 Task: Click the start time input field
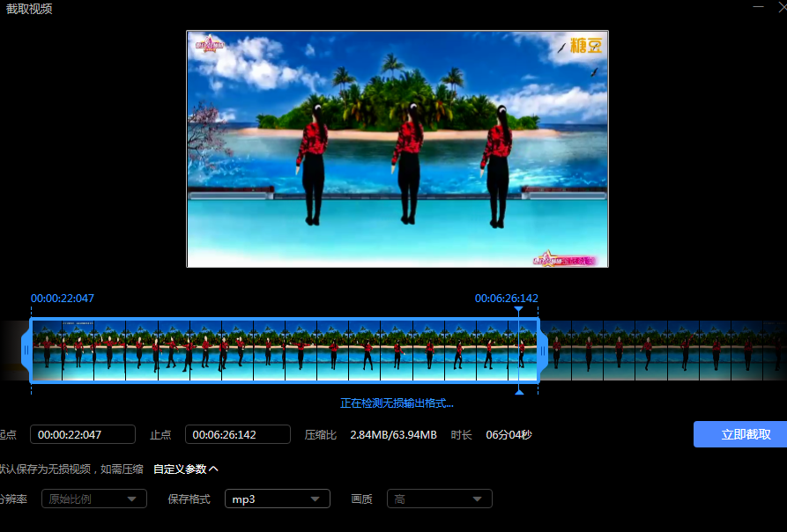click(x=83, y=434)
